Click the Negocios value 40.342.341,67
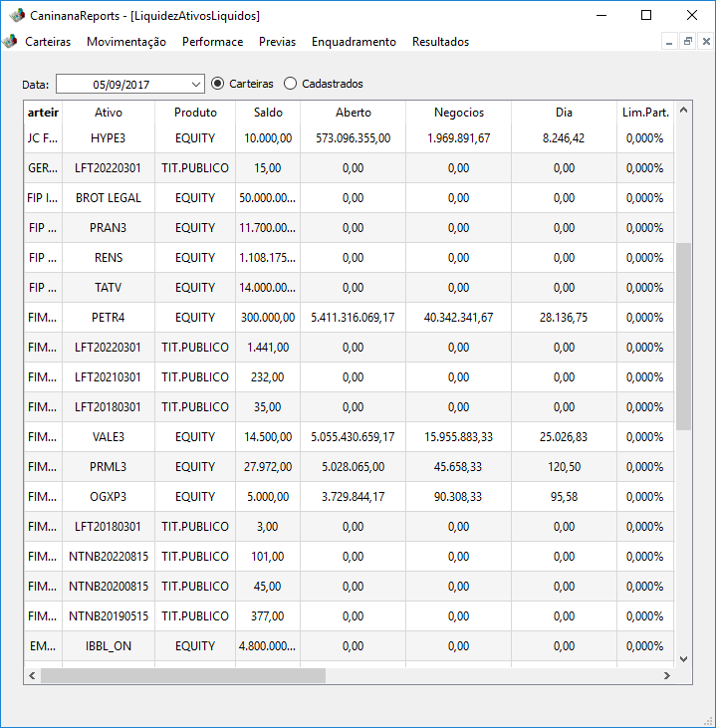716x728 pixels. [x=459, y=318]
